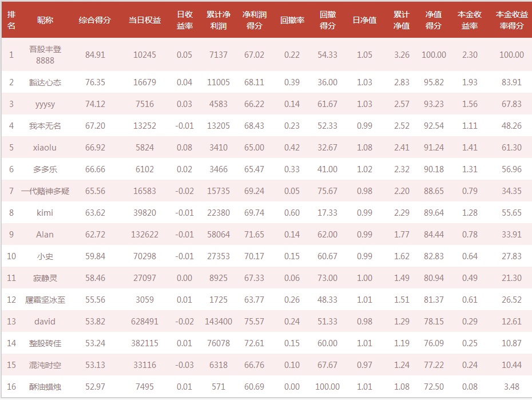Click drawdown score 100.00 for 酥油蜡烛
Viewport: 532px width, 400px height.
pyautogui.click(x=327, y=386)
